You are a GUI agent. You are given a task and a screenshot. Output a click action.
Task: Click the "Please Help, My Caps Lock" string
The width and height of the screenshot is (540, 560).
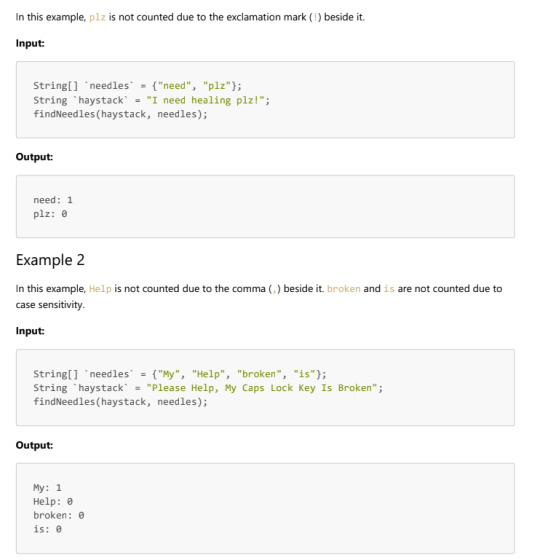pos(262,388)
